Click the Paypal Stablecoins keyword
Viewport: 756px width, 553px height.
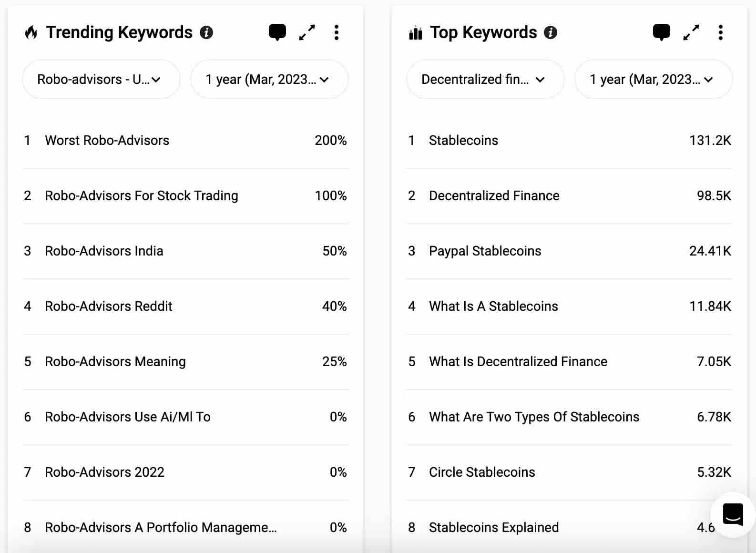(x=485, y=251)
